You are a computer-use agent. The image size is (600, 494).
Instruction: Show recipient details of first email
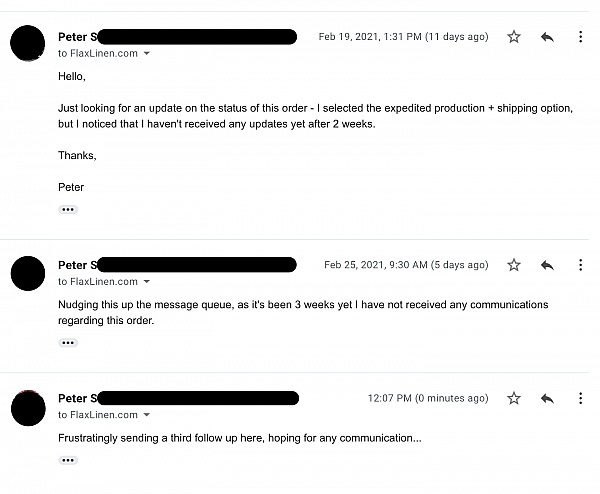click(x=147, y=54)
